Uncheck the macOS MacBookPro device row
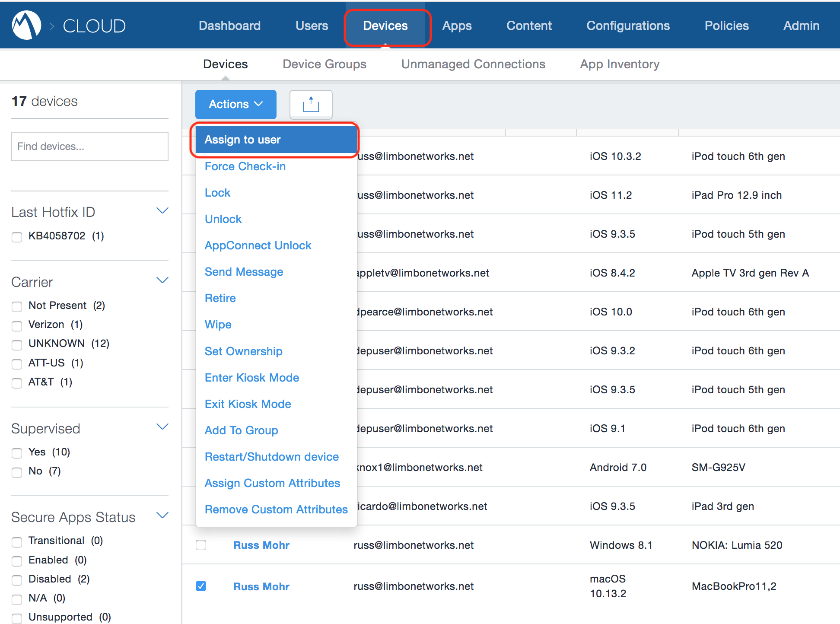This screenshot has height=624, width=840. tap(201, 586)
